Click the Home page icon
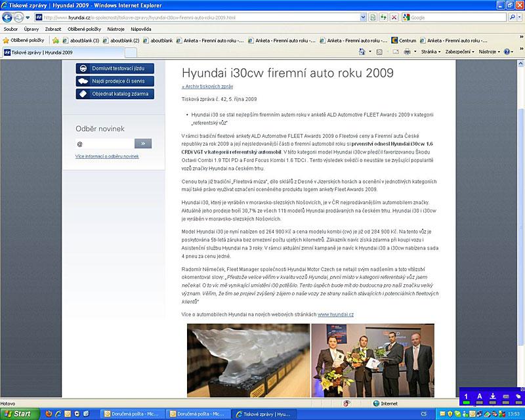 point(362,52)
